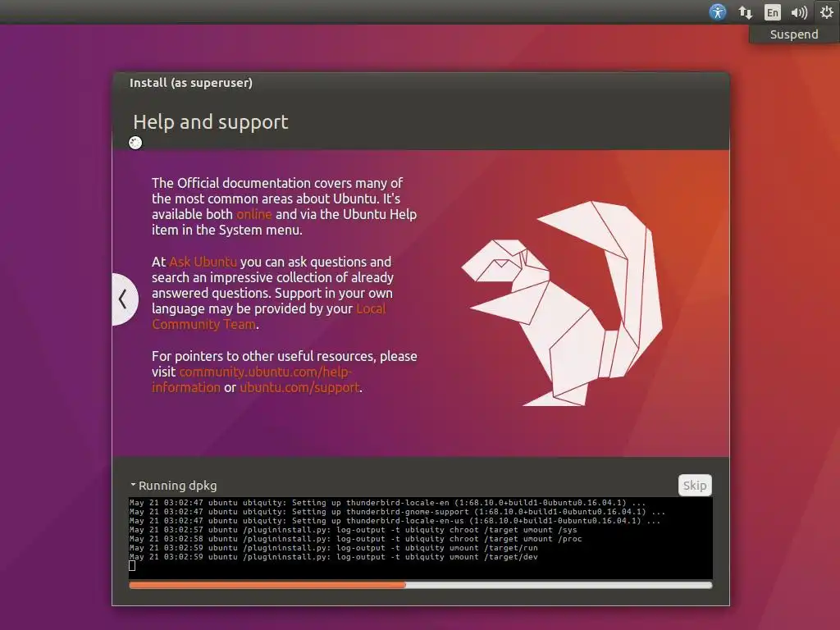Click the 'Help and support' heading
The width and height of the screenshot is (840, 630).
211,122
